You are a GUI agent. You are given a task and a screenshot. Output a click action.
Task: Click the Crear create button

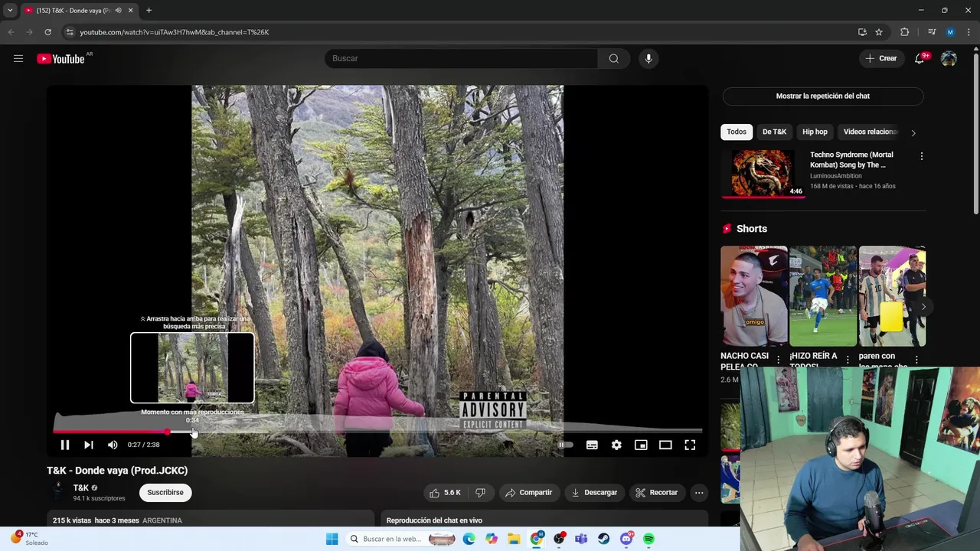tap(881, 58)
